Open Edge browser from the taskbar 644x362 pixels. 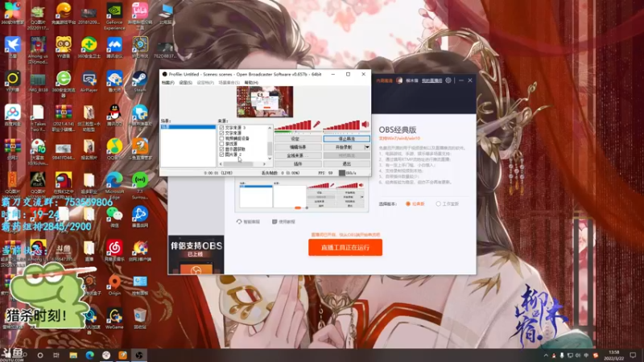[x=89, y=355]
